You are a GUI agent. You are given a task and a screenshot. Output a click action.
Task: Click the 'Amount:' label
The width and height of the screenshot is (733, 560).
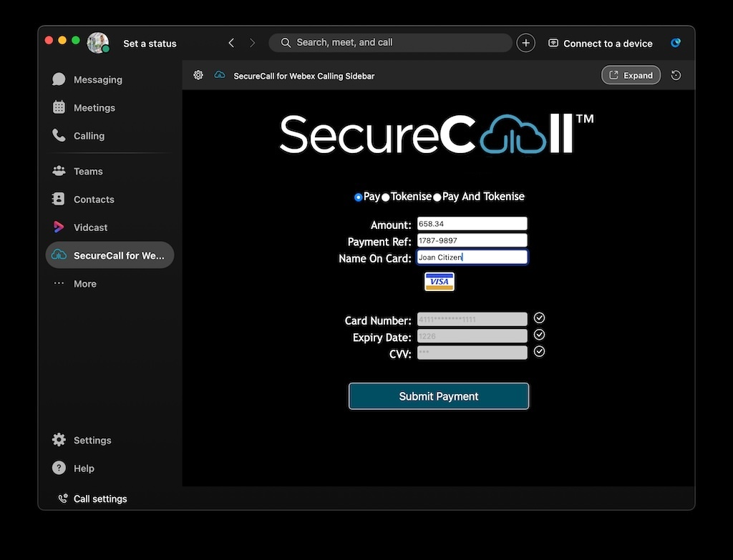(x=391, y=225)
